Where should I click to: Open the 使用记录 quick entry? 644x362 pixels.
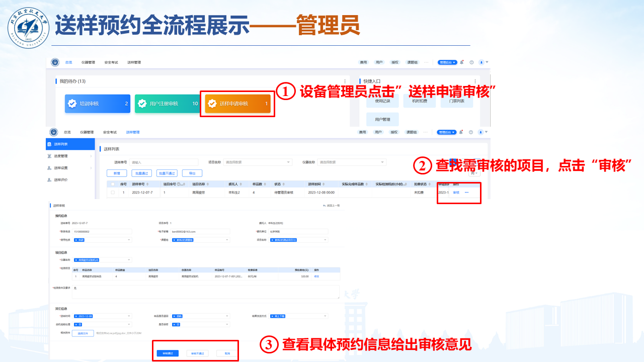click(x=382, y=101)
